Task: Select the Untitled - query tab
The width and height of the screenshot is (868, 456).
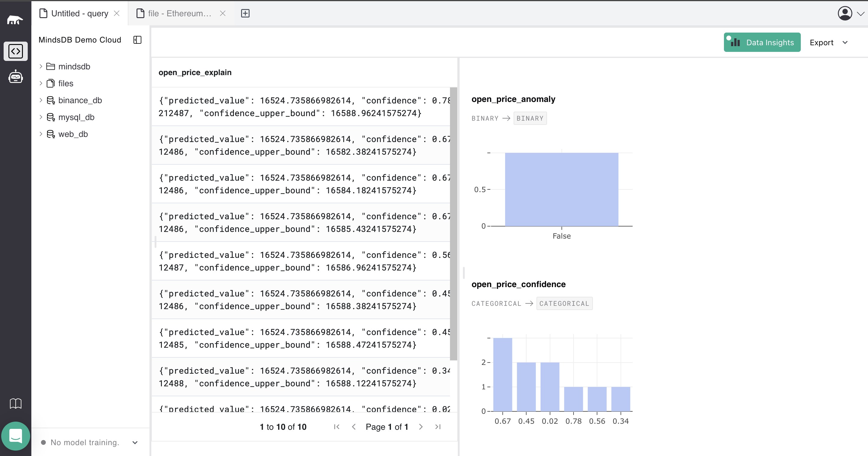Action: [x=80, y=14]
